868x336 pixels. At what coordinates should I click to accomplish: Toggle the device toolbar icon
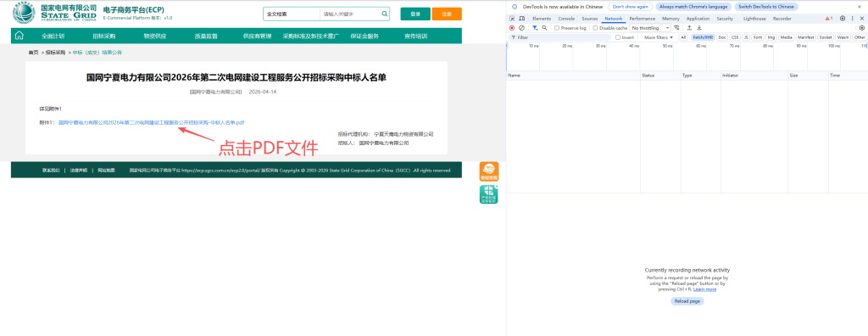tap(521, 19)
